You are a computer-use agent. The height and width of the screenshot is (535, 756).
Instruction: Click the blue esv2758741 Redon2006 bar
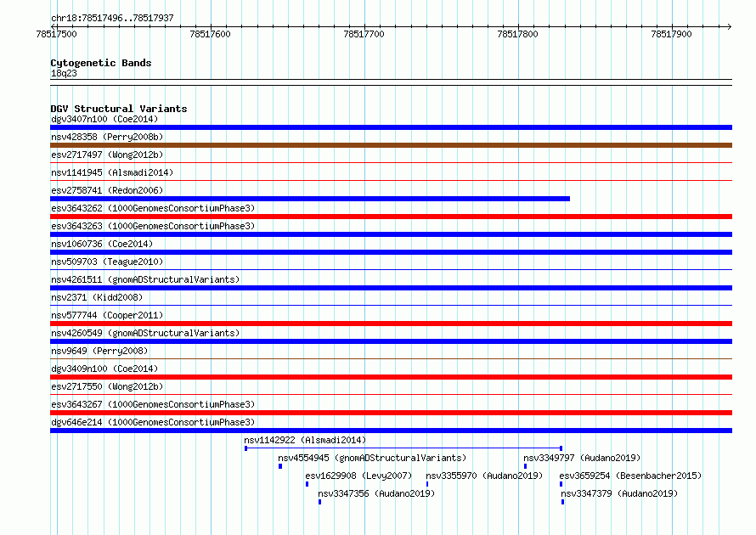point(310,199)
